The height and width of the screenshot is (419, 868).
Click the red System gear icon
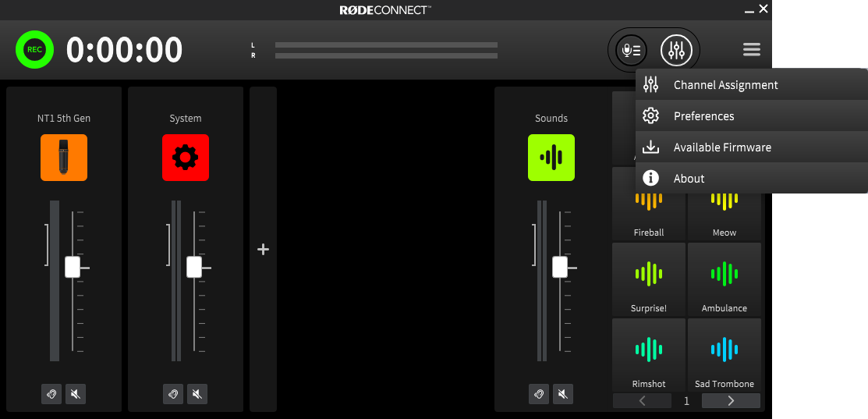(x=186, y=158)
